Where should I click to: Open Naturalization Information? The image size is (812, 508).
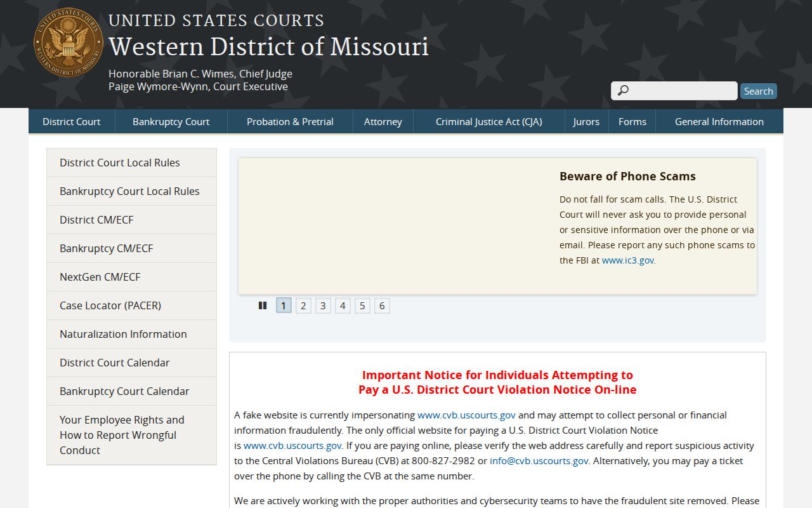(131, 334)
